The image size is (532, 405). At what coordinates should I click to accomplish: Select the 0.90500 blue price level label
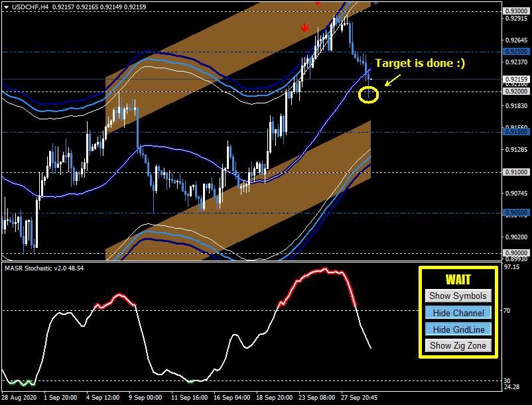pos(516,213)
